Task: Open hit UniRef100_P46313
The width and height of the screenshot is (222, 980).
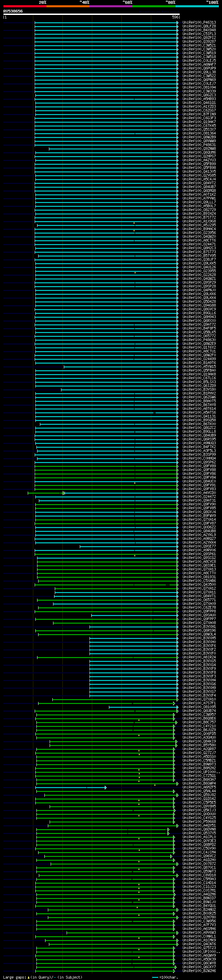Action: tap(199, 23)
